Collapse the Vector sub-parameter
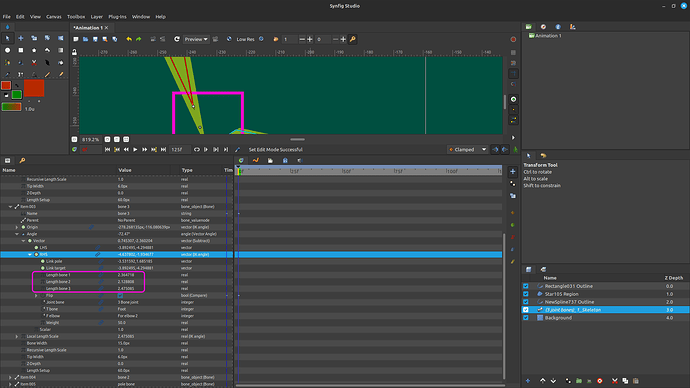This screenshot has width=690, height=388. (23, 241)
